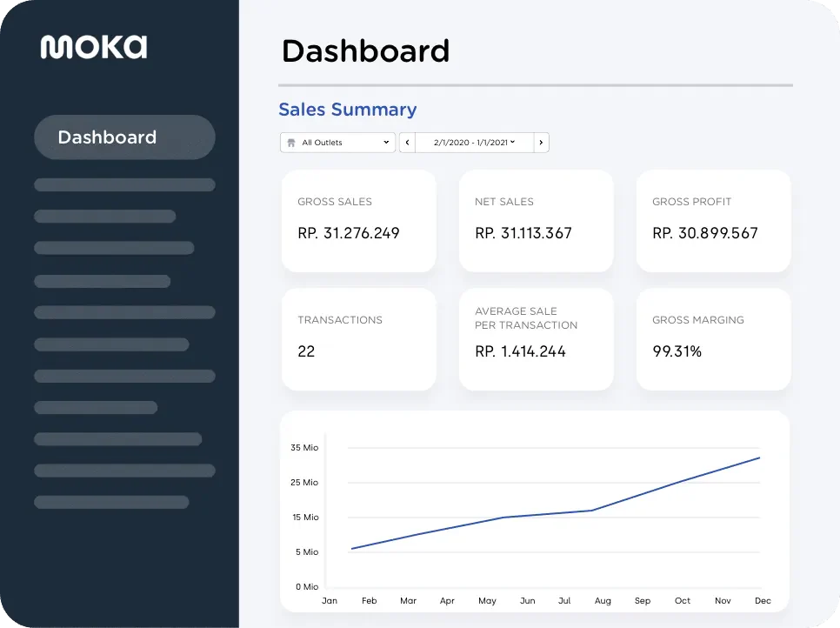Click the store icon in outlet selector
This screenshot has width=840, height=628.
click(x=291, y=143)
